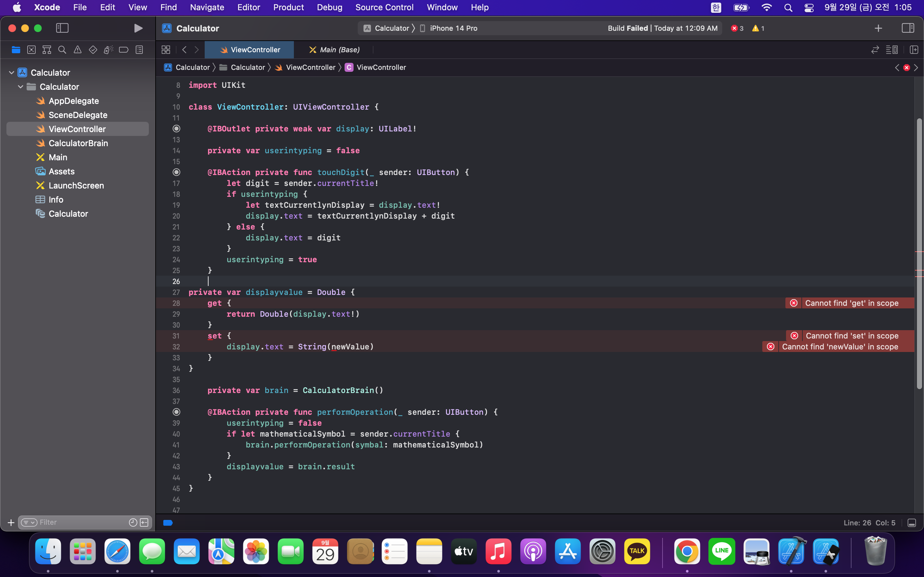Click the library plus button in toolbar
This screenshot has width=924, height=577.
(x=878, y=28)
